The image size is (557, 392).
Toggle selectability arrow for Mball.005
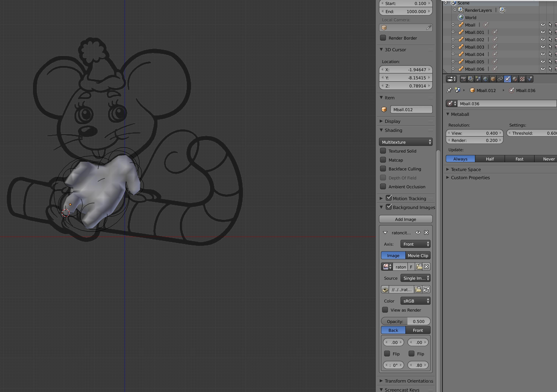550,62
